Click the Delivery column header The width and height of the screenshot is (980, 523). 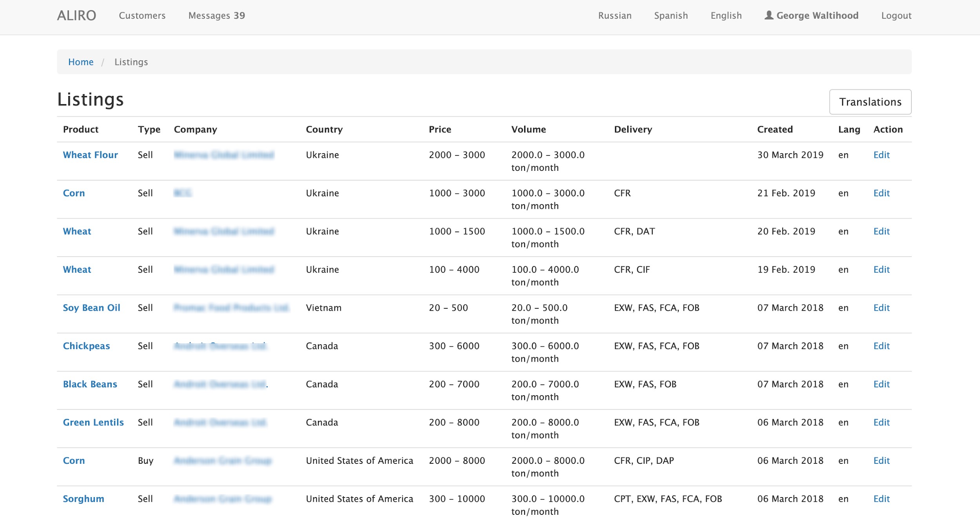pyautogui.click(x=633, y=129)
